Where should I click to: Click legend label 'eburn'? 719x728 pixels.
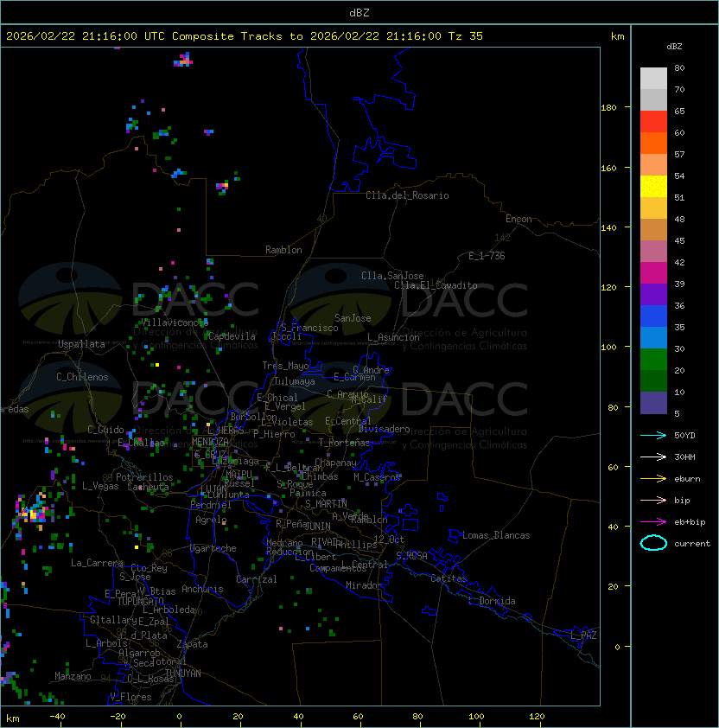pos(687,479)
